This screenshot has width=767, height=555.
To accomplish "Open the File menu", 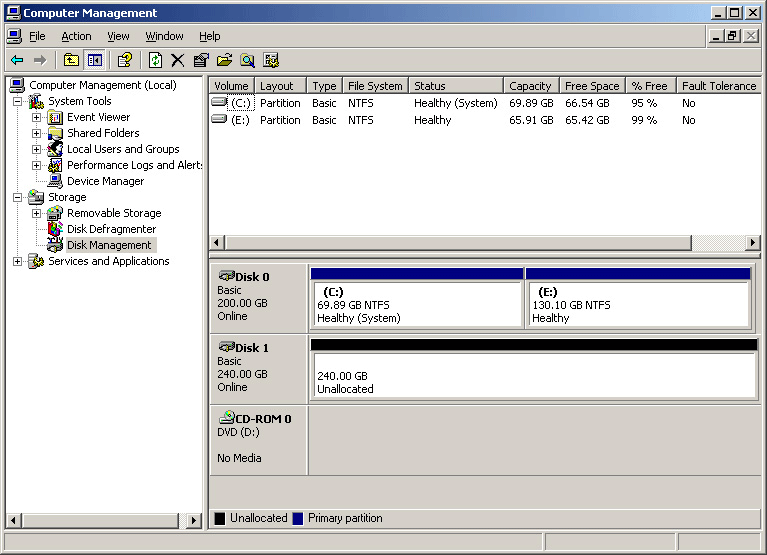I will (x=37, y=36).
